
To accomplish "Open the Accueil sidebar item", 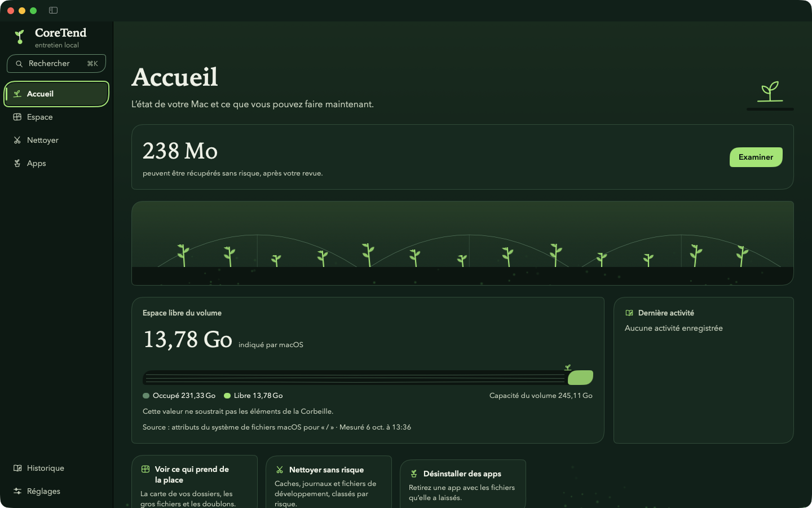I will click(56, 94).
